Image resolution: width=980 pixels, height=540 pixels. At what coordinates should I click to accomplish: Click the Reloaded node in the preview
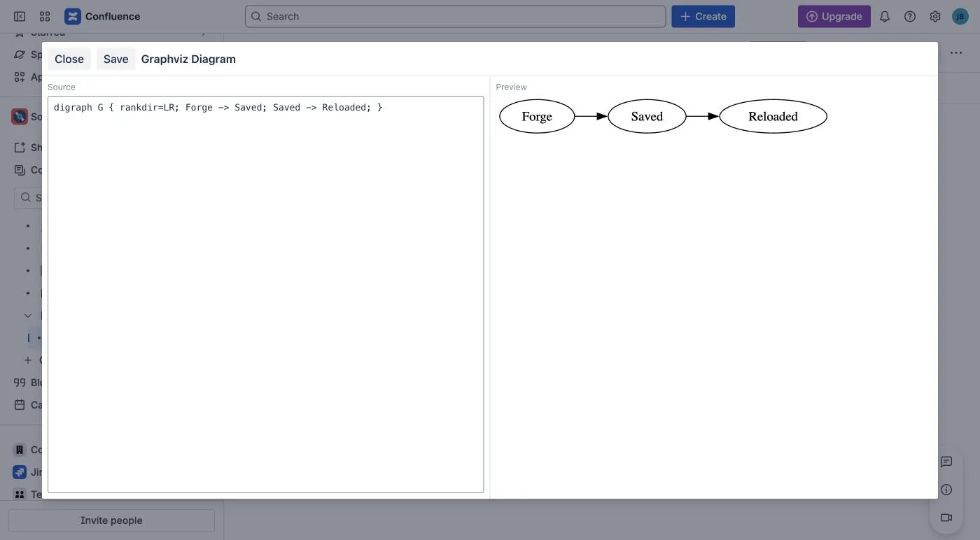[x=773, y=117]
